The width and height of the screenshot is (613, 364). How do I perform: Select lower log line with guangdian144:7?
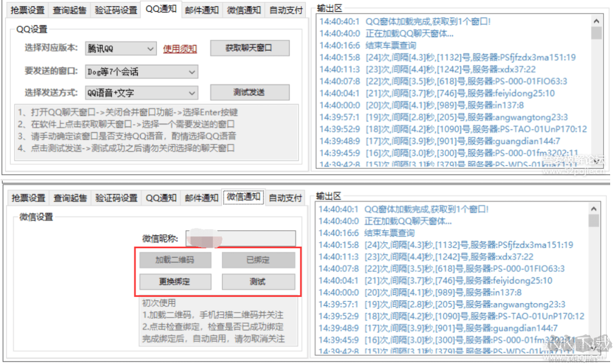click(438, 328)
